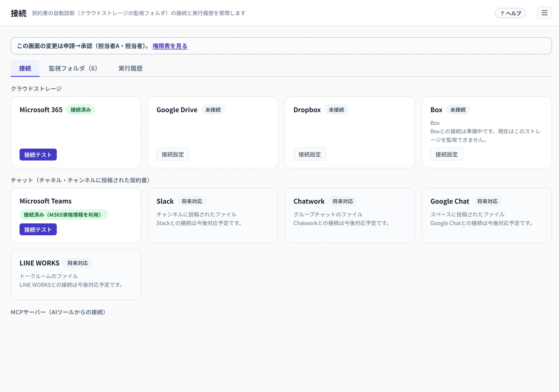Image resolution: width=559 pixels, height=392 pixels.
Task: Click the グループチャットのファイル text
Action: pos(328,214)
